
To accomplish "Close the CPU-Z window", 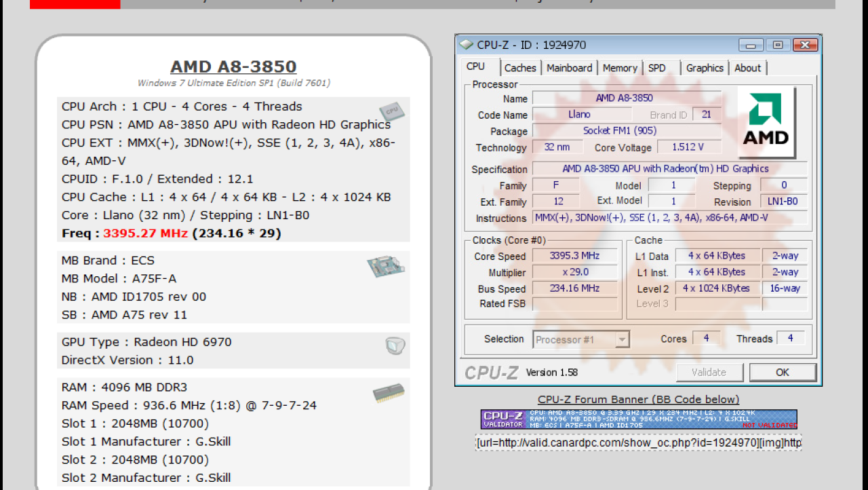I will click(x=804, y=45).
